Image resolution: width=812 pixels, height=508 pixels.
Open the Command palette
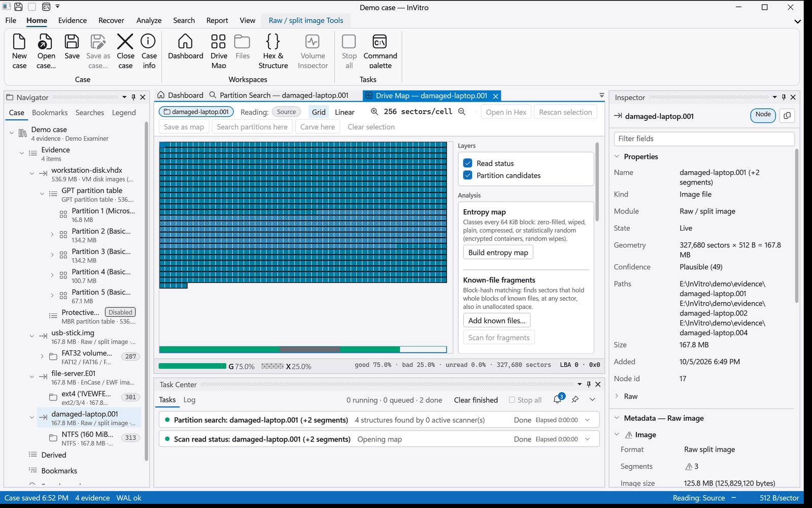[x=380, y=51]
